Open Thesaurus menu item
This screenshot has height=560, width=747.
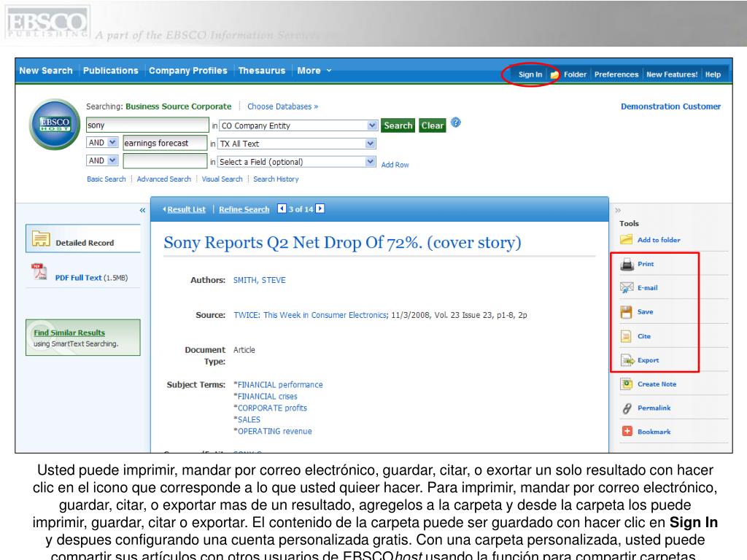tap(262, 71)
